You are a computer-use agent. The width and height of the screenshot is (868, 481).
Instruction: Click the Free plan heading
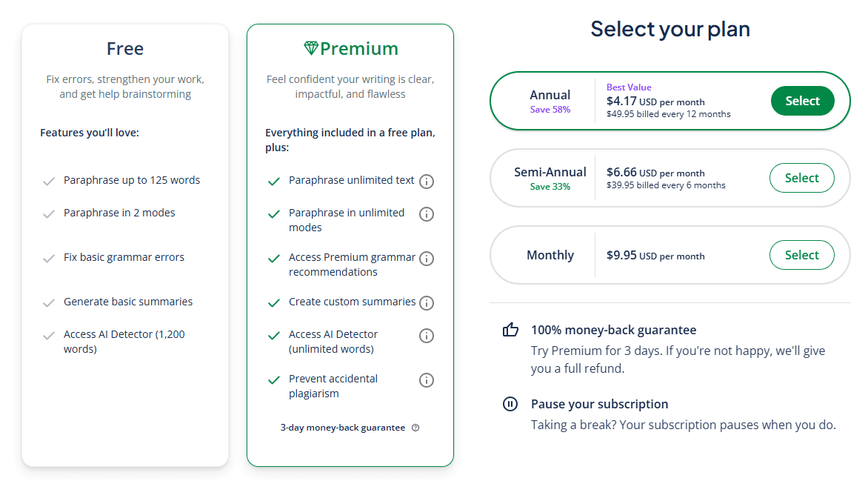click(125, 49)
